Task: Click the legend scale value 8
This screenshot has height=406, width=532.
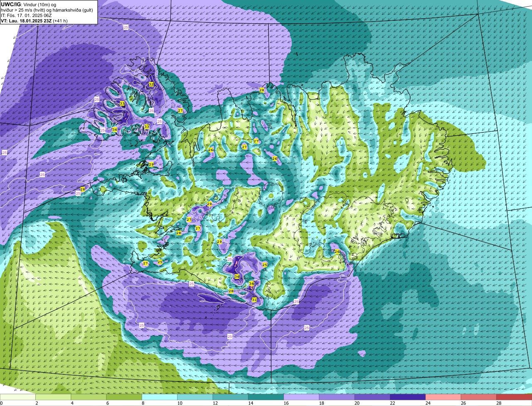Action: 143,403
